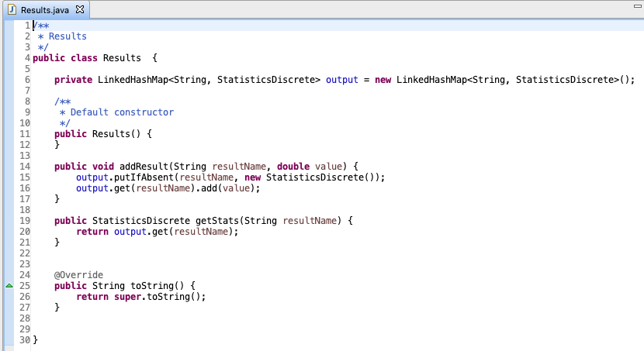Click the 'Default constructor' comment text

(122, 112)
